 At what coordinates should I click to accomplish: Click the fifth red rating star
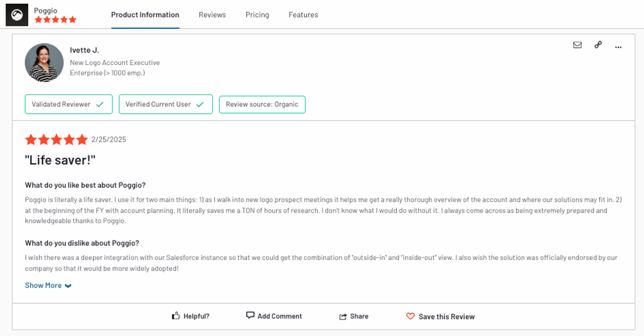coord(82,139)
